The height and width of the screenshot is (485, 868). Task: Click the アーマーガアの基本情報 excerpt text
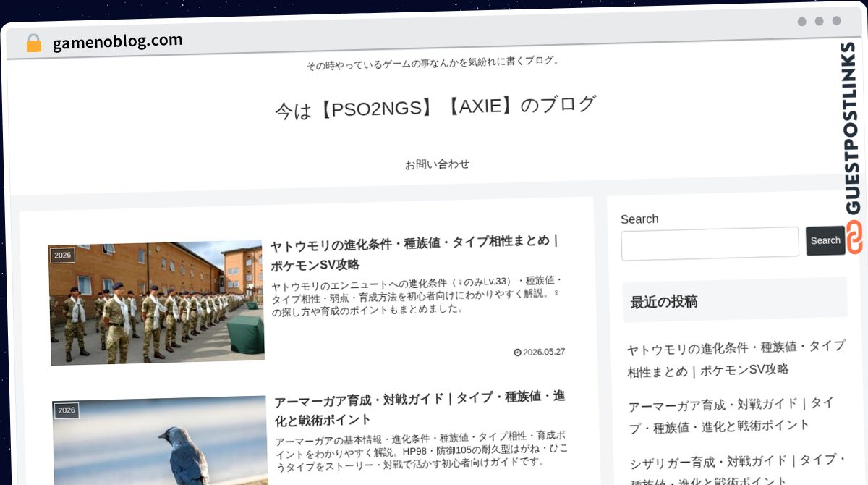tap(421, 450)
